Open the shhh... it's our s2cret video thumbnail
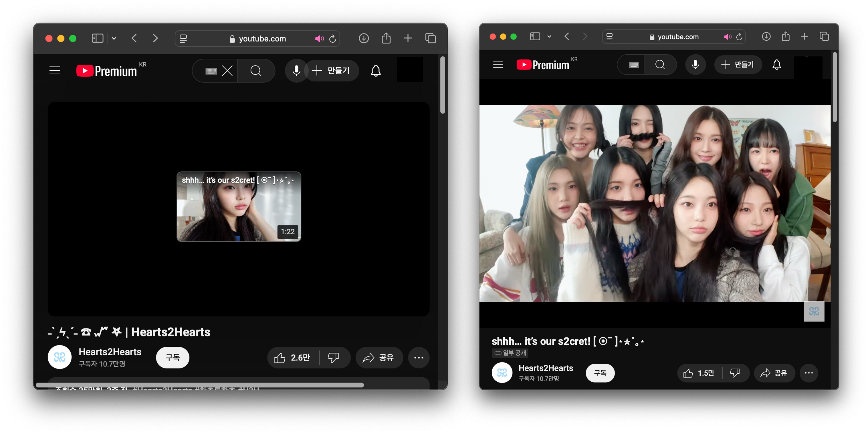The width and height of the screenshot is (868, 434). click(239, 207)
